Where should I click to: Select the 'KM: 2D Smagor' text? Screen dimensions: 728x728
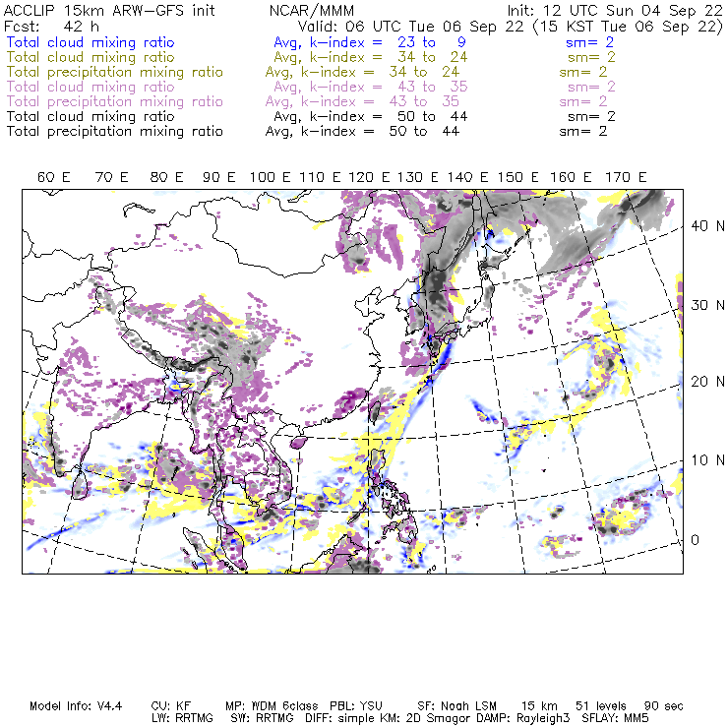[426, 719]
